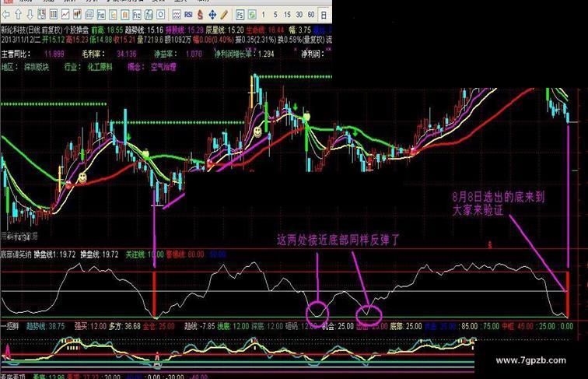Click the green refresh toolbar icon
The image size is (588, 379).
click(252, 15)
